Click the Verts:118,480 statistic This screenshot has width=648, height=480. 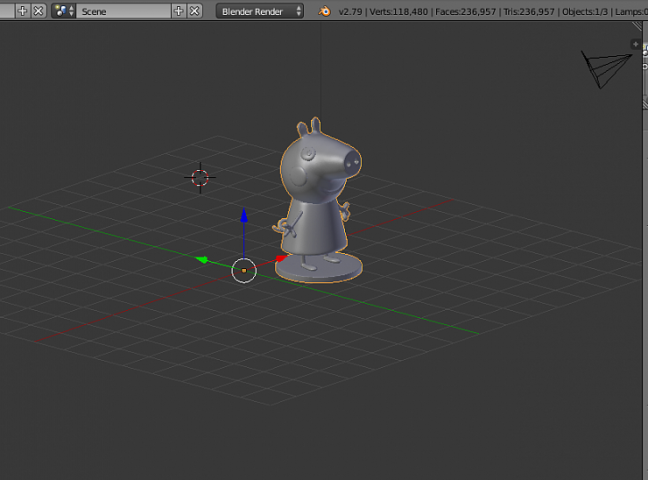click(398, 12)
